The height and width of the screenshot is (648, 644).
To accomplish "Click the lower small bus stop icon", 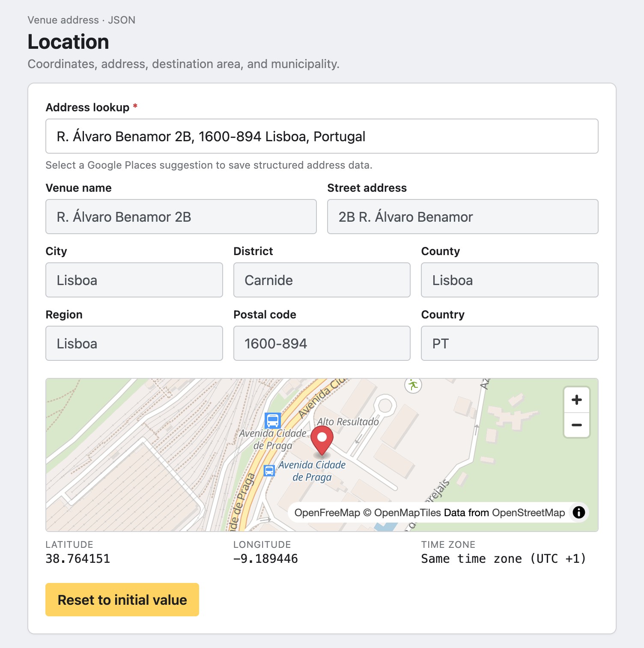I will (269, 471).
